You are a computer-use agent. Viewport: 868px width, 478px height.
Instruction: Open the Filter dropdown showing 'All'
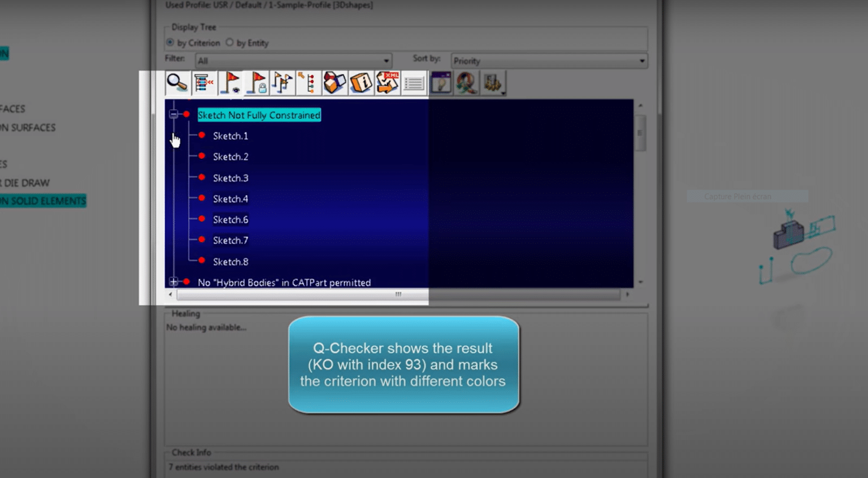[387, 60]
